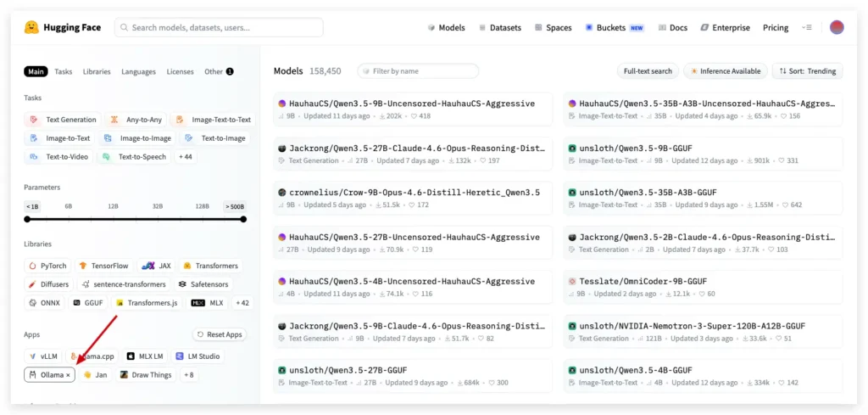Filter by Text-to-Image task
868x415 pixels.
tap(215, 138)
